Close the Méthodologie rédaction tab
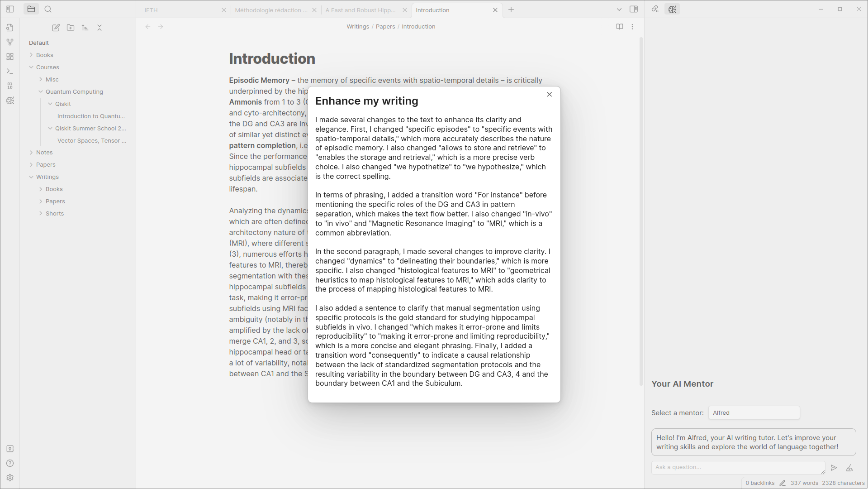 coord(314,10)
